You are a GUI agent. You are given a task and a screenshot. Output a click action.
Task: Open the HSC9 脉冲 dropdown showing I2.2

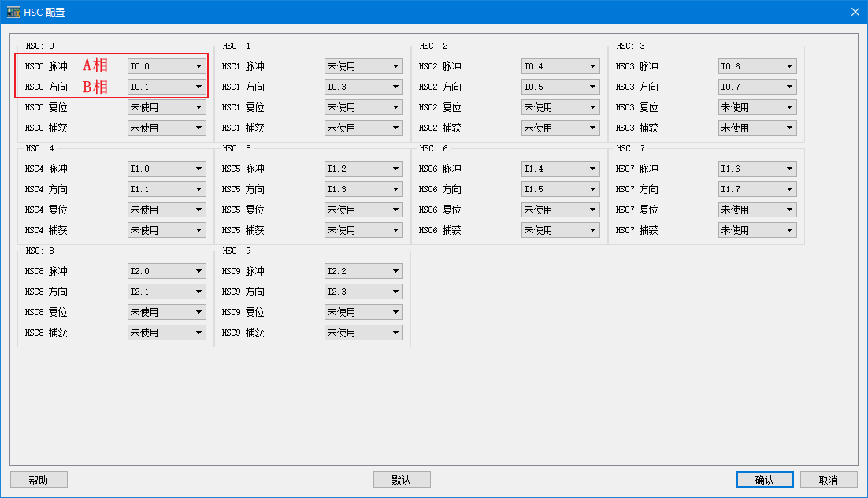[364, 271]
